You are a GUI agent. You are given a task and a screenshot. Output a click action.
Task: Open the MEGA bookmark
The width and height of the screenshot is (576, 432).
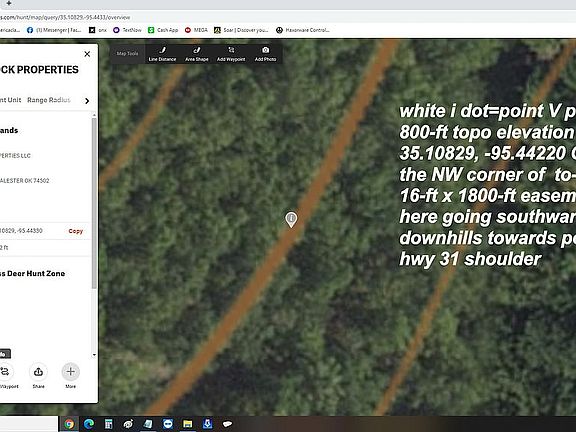(x=196, y=30)
